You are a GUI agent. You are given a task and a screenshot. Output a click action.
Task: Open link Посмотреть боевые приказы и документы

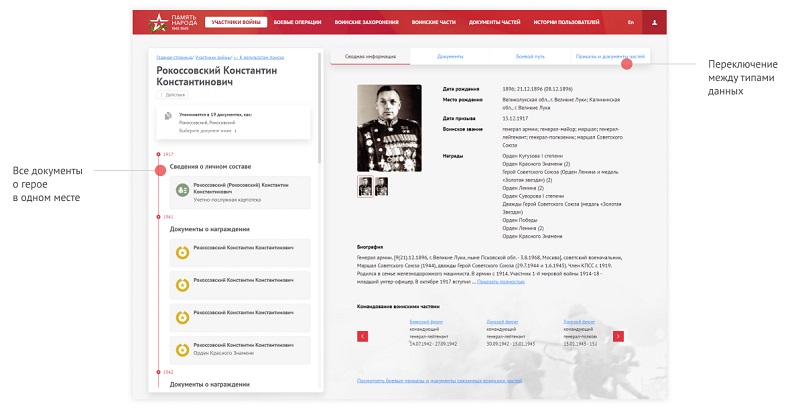pos(439,381)
